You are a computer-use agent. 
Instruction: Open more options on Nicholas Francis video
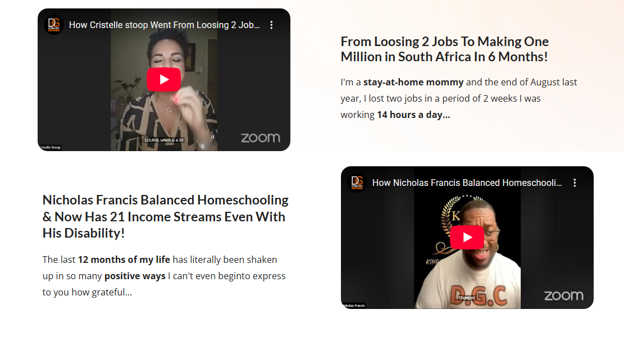tap(575, 183)
